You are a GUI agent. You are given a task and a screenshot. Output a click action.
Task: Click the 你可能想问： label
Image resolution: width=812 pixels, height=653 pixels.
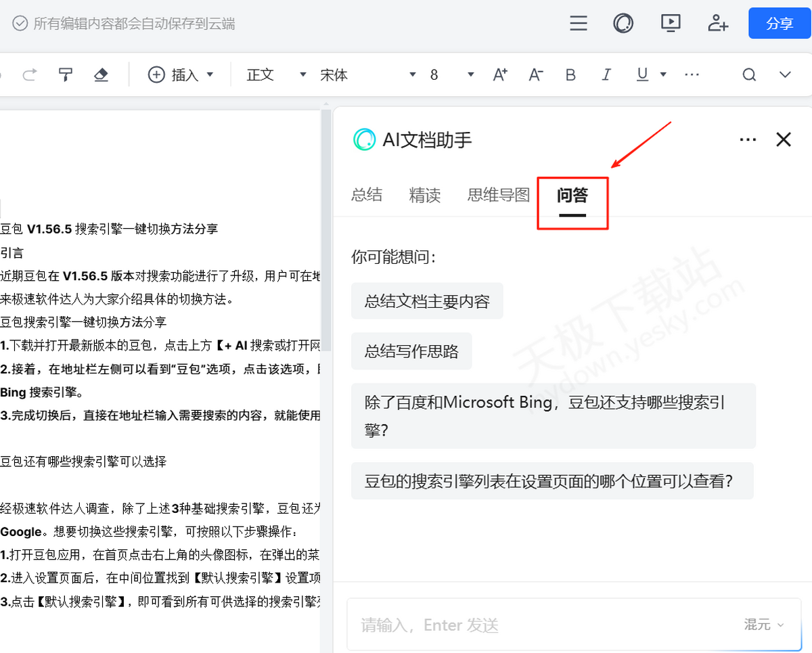coord(394,257)
